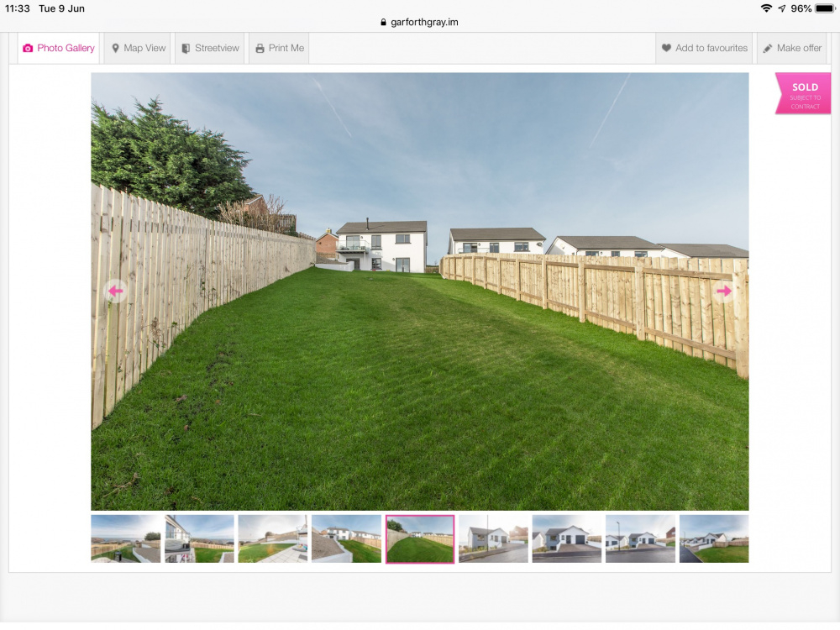The height and width of the screenshot is (630, 840).
Task: Tap the 11:33 clock in status bar
Action: tap(17, 8)
